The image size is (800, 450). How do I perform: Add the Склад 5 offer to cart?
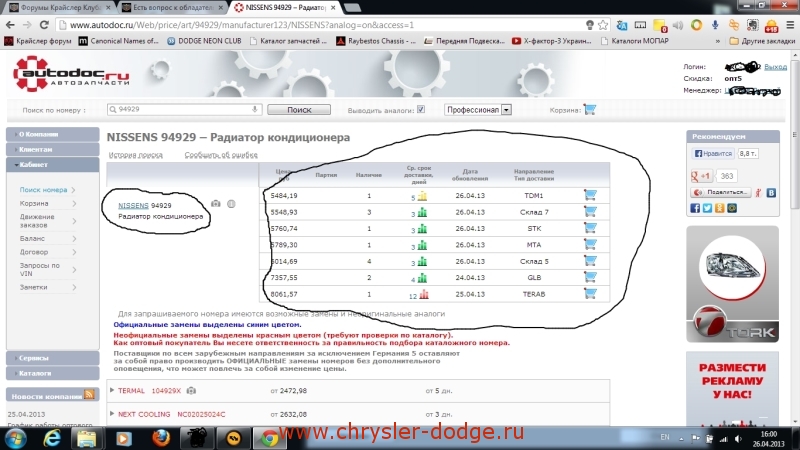[x=590, y=261]
